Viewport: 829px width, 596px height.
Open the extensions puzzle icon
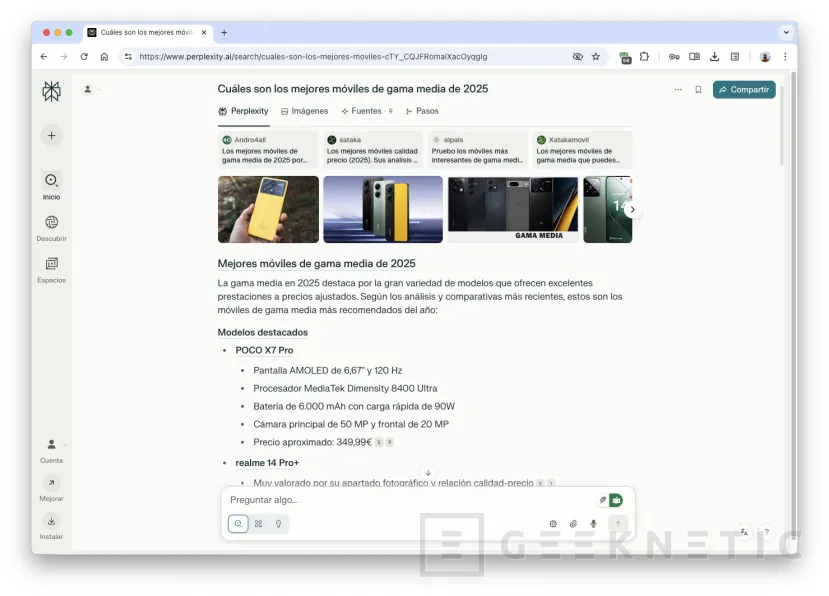point(644,57)
